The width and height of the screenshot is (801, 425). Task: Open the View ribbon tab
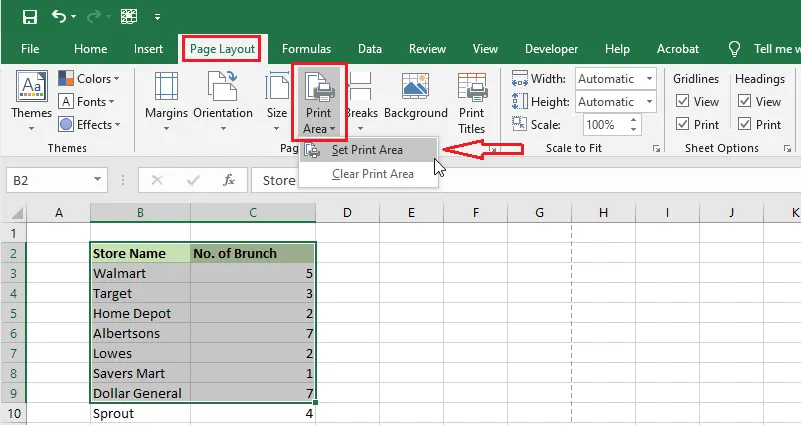485,49
